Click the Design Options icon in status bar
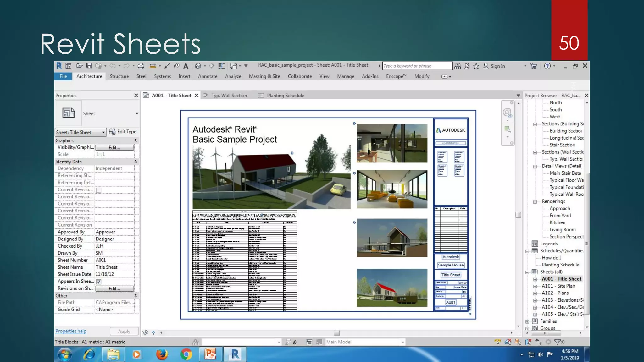This screenshot has width=644, height=362. pos(309,342)
